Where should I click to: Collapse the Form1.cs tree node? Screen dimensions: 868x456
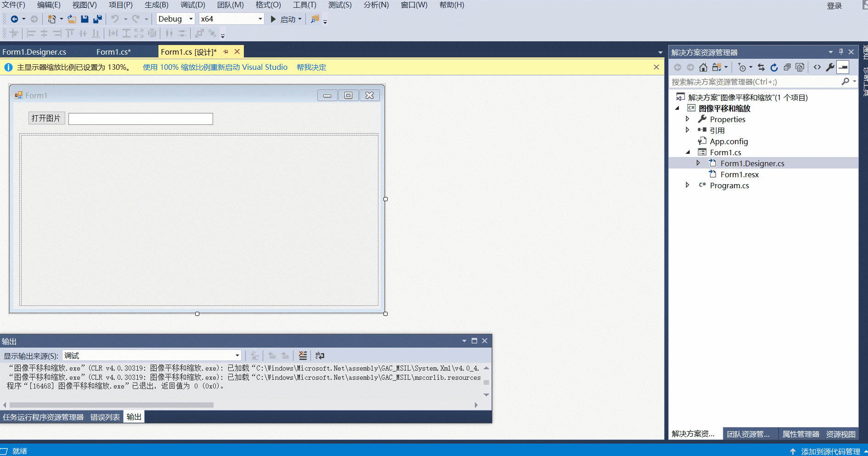coord(688,152)
